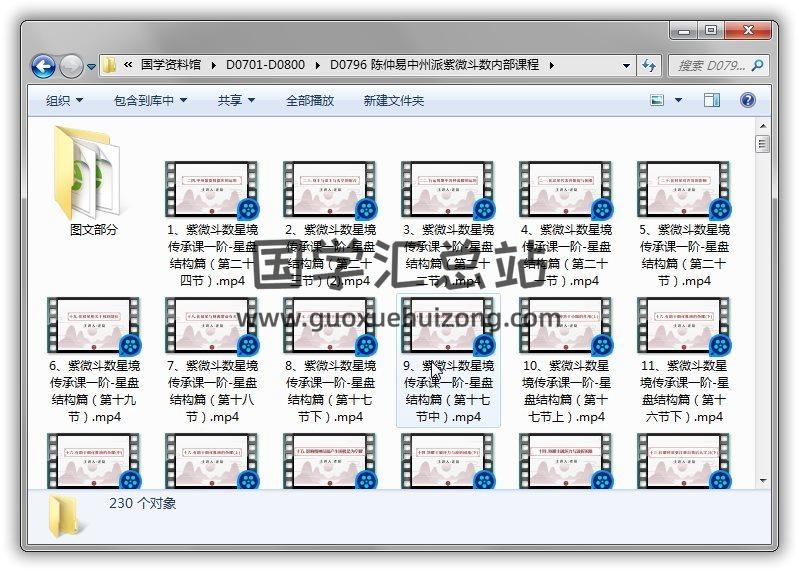Expand the view options dropdown arrow
The height and width of the screenshot is (572, 799).
pyautogui.click(x=679, y=100)
